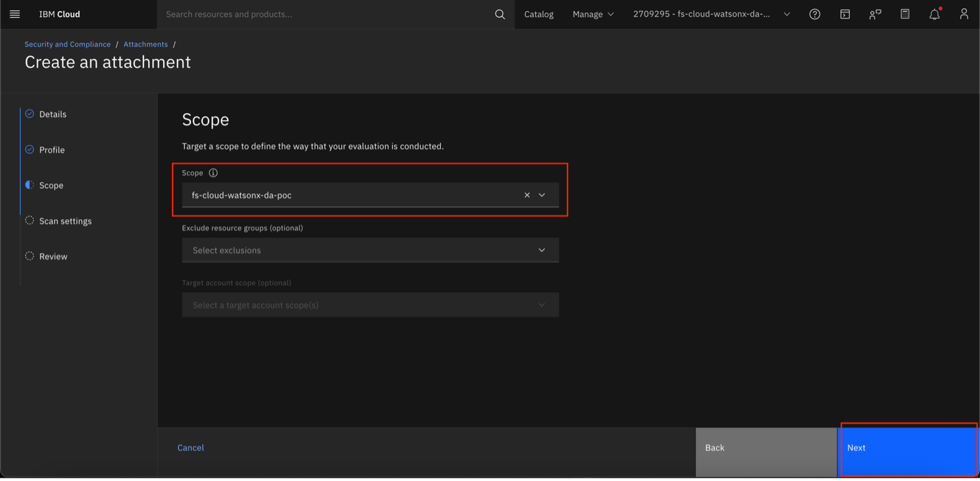The image size is (980, 481).
Task: Click the Back button
Action: click(x=765, y=448)
